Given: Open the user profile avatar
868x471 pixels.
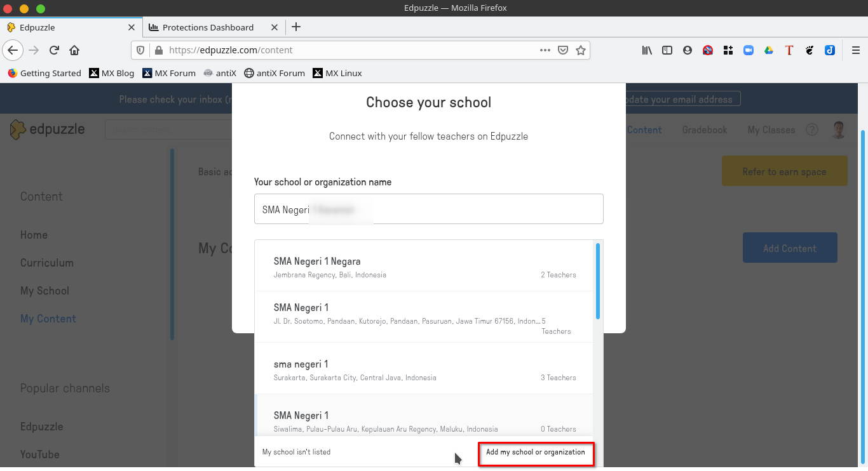Looking at the screenshot, I should (x=839, y=129).
